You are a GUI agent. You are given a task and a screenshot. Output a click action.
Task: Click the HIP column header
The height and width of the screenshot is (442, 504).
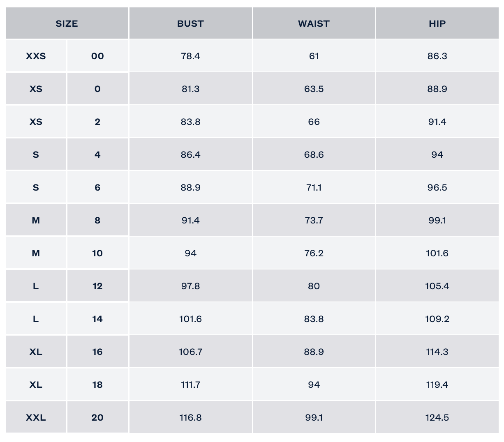pos(437,23)
